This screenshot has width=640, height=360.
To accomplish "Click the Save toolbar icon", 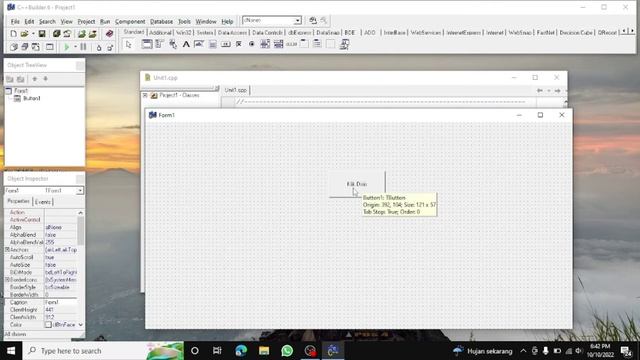I will pyautogui.click(x=42, y=34).
